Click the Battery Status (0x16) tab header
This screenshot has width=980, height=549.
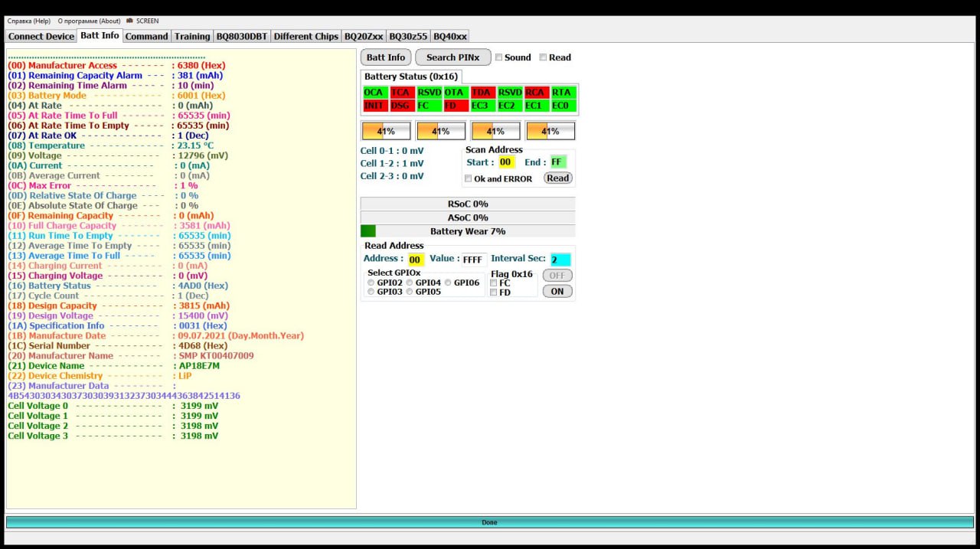click(x=411, y=77)
